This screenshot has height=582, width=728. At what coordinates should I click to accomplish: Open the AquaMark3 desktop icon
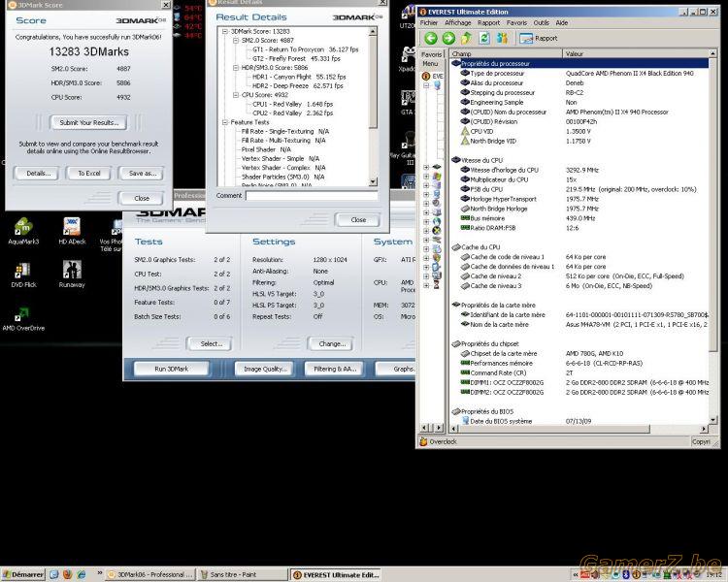pos(23,231)
